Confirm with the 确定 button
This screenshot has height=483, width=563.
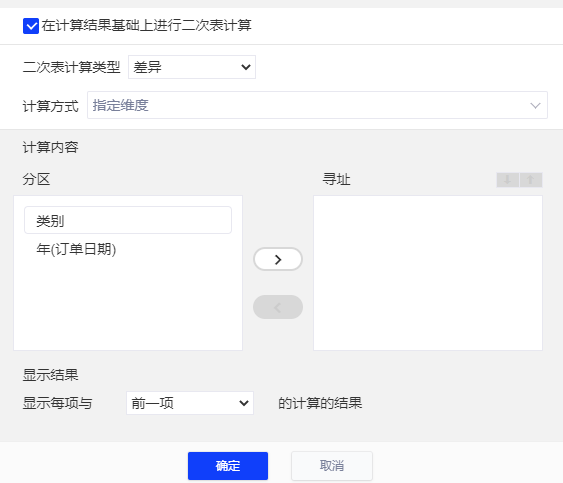(x=228, y=466)
